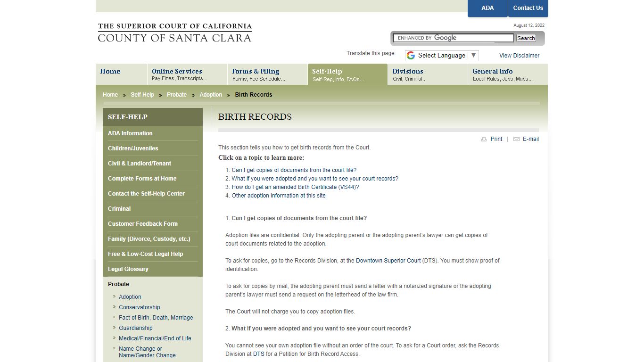Jump to 'Can I get copies' topic link
Viewport: 644px width, 362px height.
[294, 170]
